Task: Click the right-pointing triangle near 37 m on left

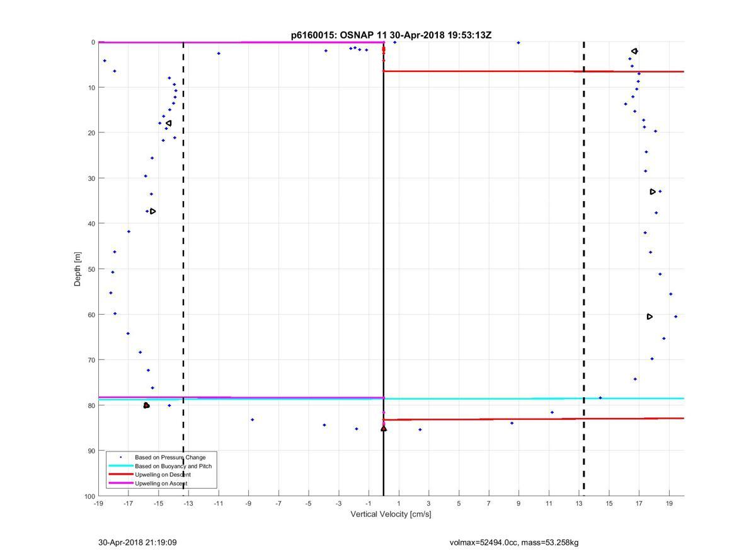Action: tap(152, 211)
